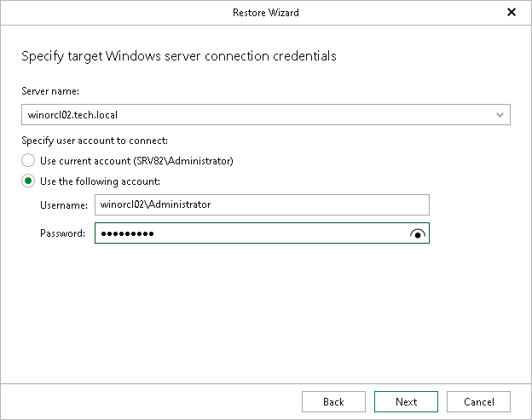Click the Username input field
532x420 pixels.
[262, 204]
